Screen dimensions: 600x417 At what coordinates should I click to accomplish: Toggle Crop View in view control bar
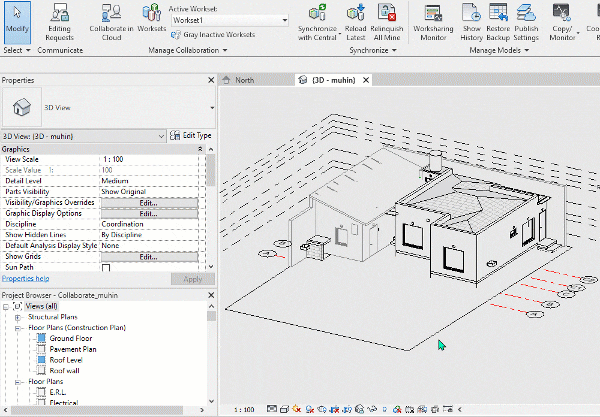(x=334, y=409)
